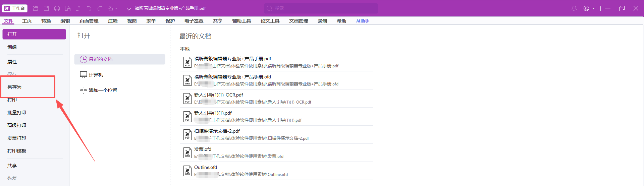The height and width of the screenshot is (186, 644).
Task: Switch to the 编辑 tab
Action: 65,21
